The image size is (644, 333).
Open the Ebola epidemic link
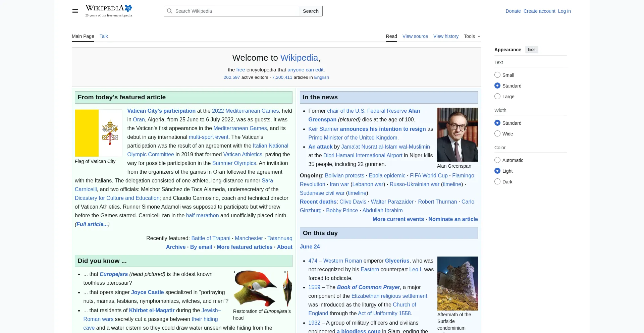387,175
